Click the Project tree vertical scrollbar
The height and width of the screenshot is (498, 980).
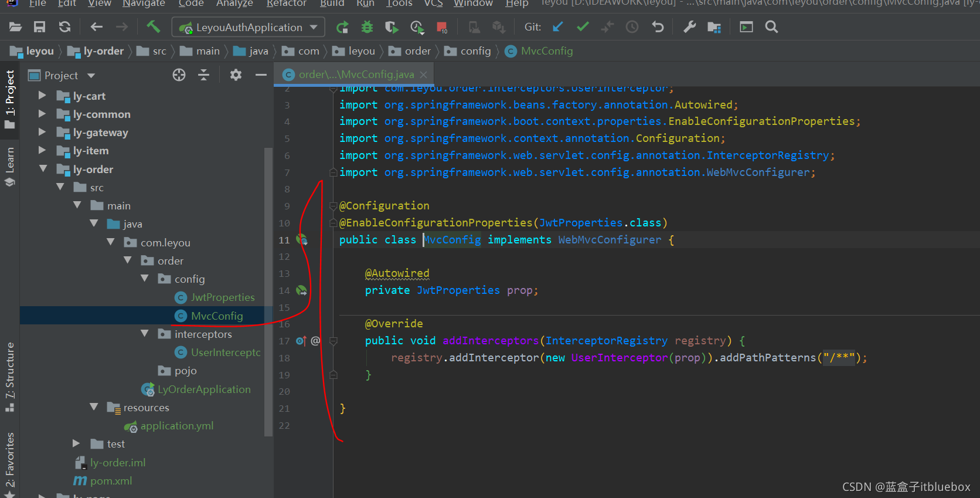click(268, 291)
